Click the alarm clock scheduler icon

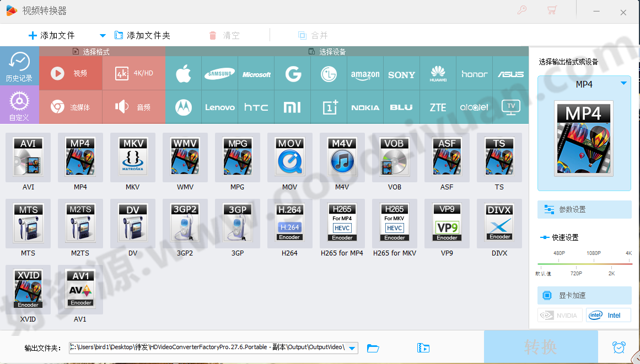point(619,346)
